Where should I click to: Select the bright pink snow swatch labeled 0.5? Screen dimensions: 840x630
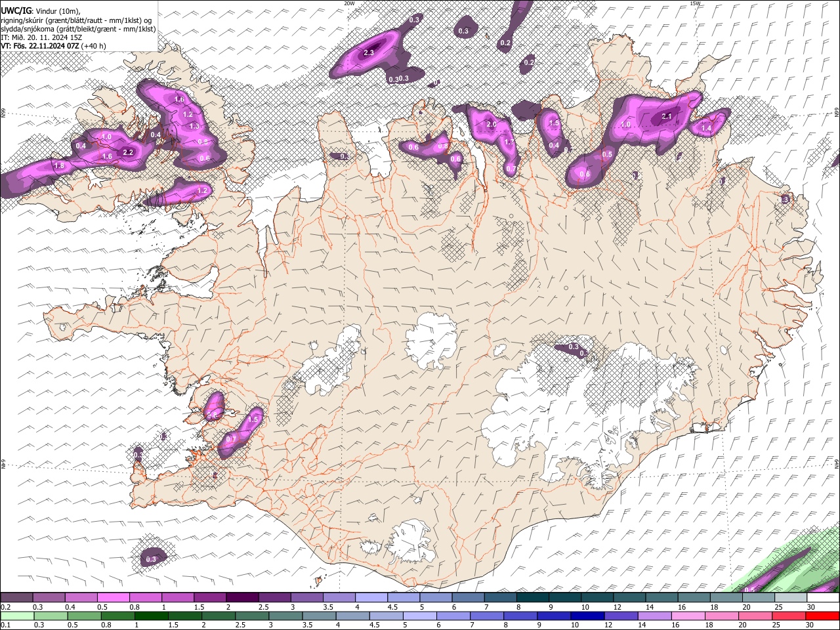click(x=113, y=597)
